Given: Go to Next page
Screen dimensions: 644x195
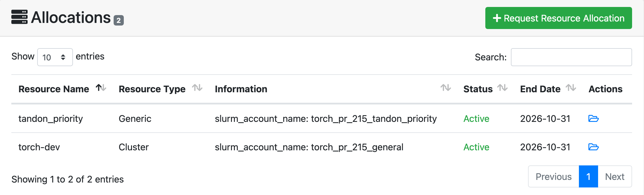Looking at the screenshot, I should [x=615, y=177].
